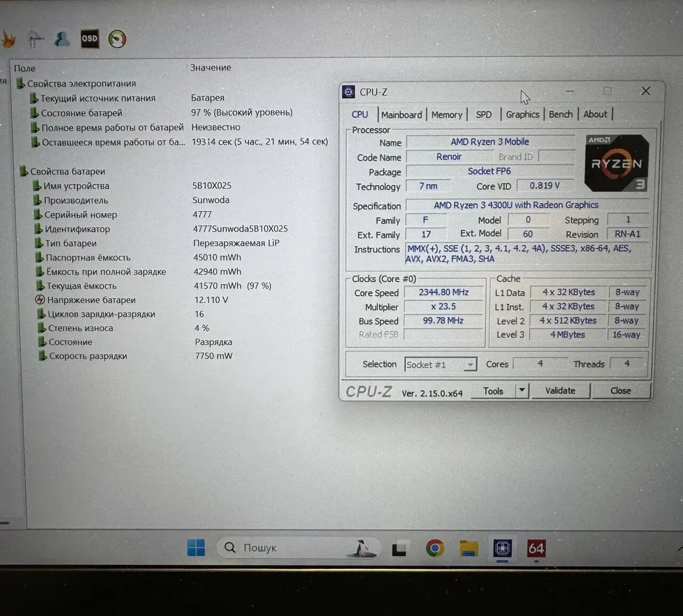Open the gauge benchmark icon in toolbar
683x616 pixels.
(117, 39)
